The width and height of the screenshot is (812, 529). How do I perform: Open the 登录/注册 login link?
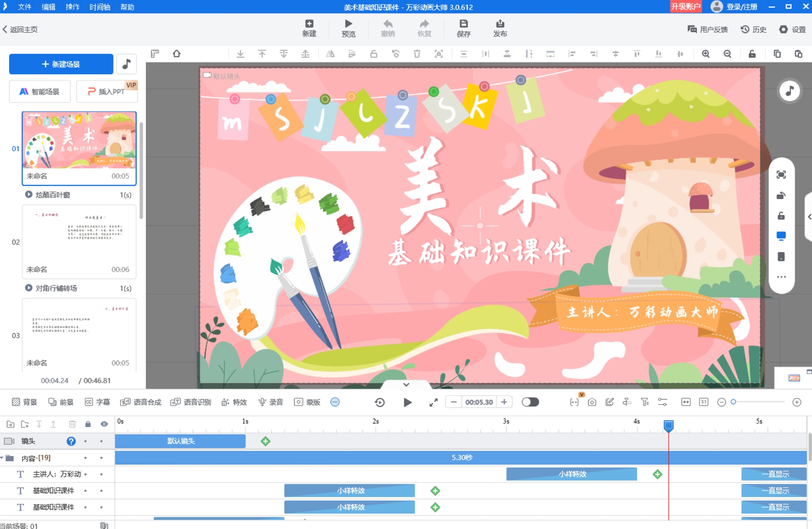tap(734, 6)
